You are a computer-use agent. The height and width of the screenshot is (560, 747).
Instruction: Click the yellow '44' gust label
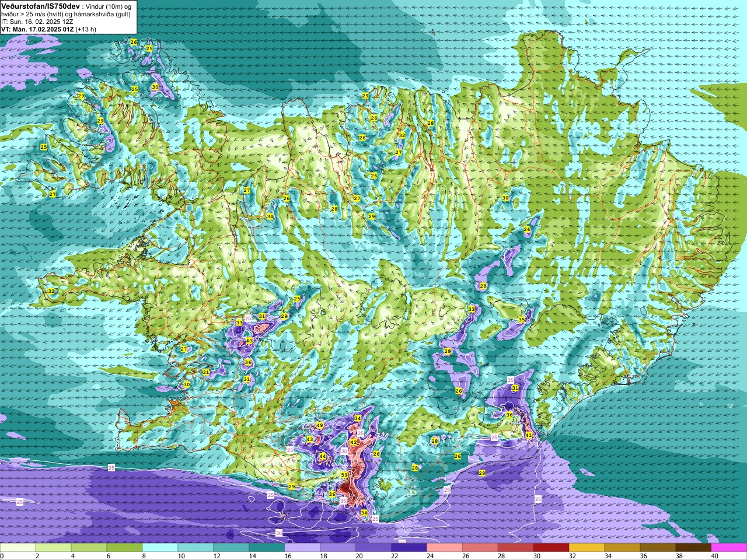[x=323, y=456]
